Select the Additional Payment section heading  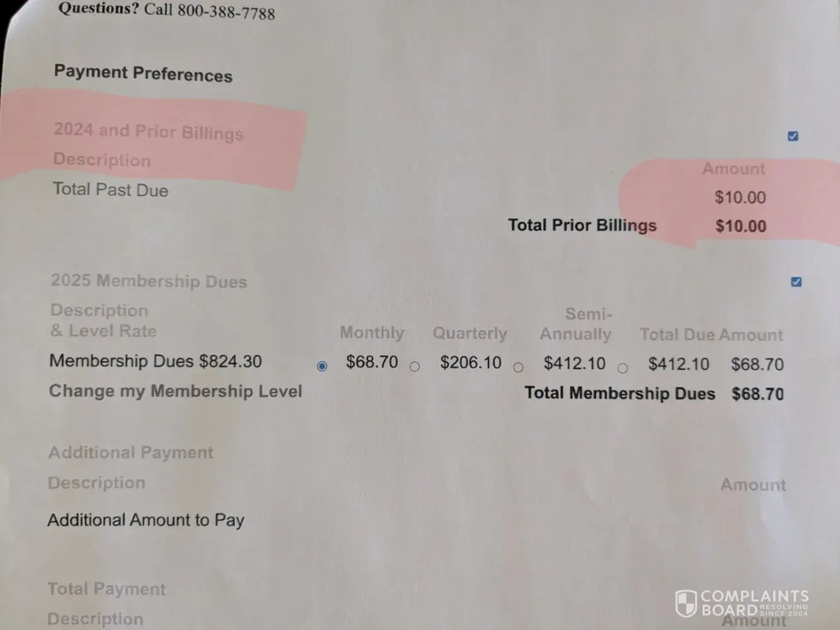[130, 452]
